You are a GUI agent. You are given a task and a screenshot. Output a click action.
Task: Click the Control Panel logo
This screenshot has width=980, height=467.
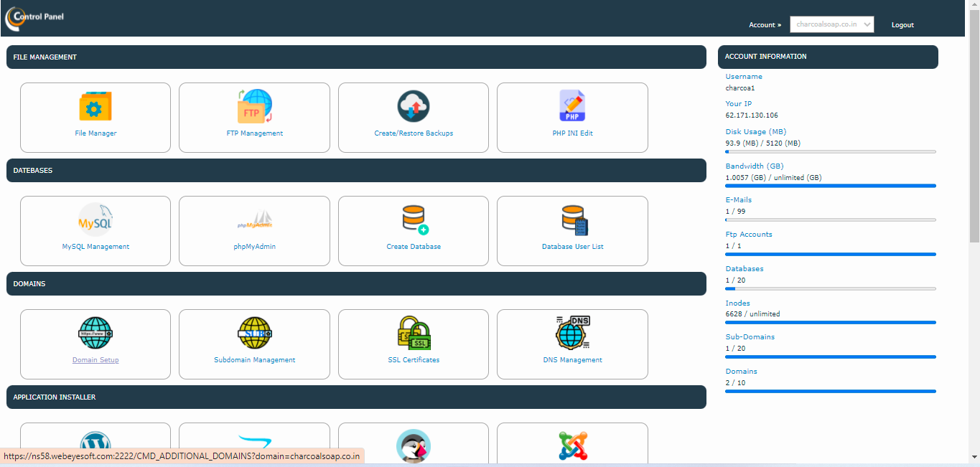(x=34, y=18)
